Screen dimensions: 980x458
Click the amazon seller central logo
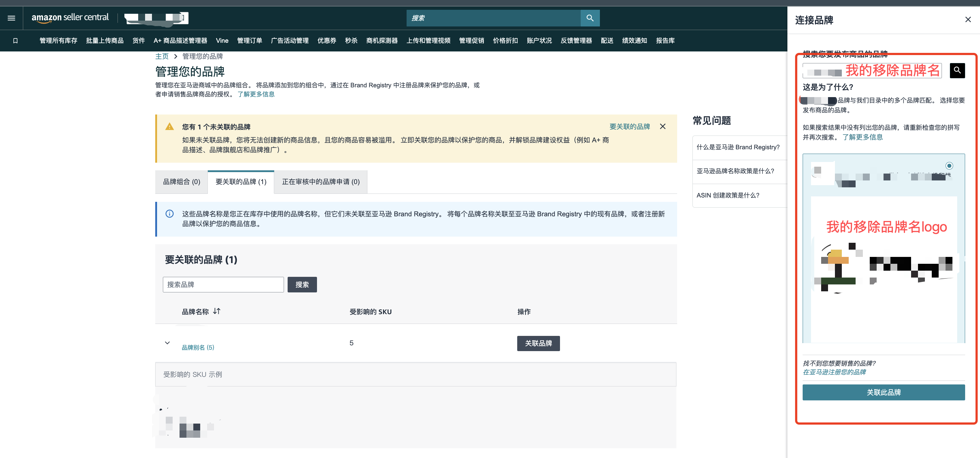tap(70, 17)
